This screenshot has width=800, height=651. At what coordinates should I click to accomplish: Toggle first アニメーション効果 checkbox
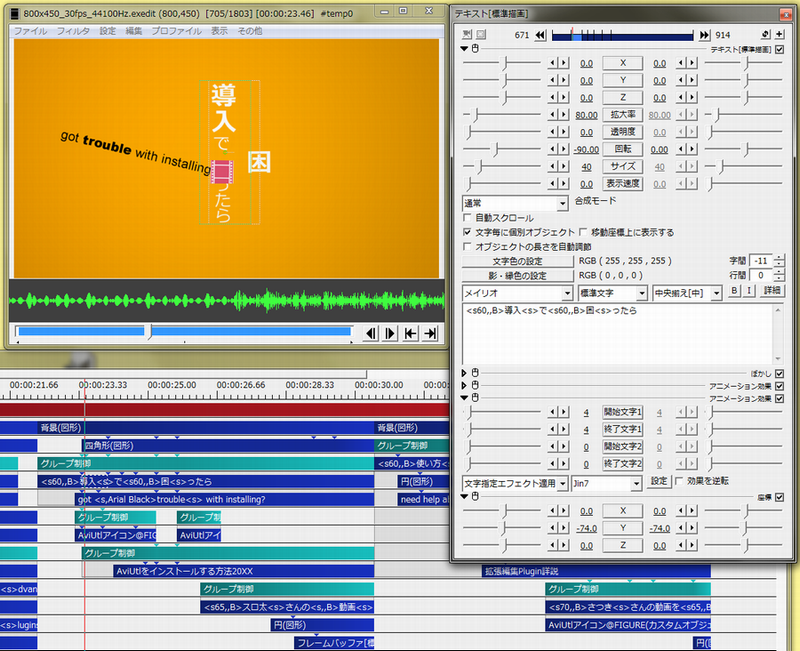click(780, 386)
